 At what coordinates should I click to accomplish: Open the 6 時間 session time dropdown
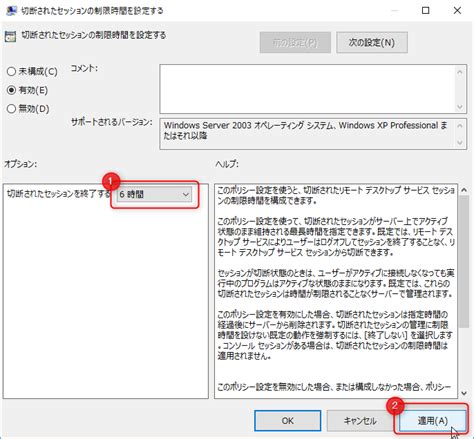(x=154, y=195)
